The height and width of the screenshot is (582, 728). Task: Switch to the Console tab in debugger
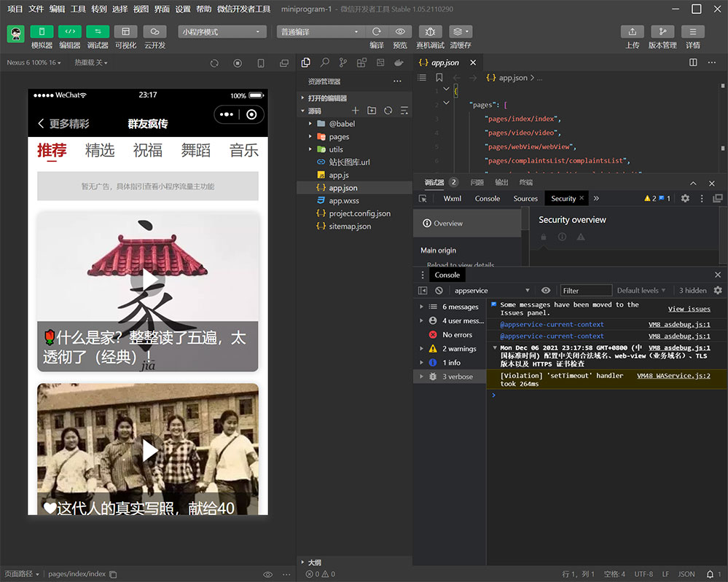(488, 198)
